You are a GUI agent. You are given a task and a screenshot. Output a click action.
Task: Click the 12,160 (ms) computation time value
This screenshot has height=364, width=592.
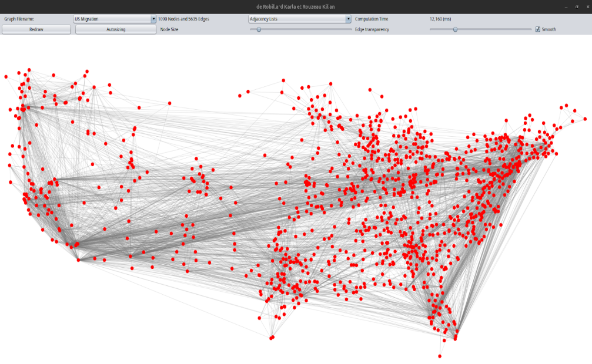point(440,19)
